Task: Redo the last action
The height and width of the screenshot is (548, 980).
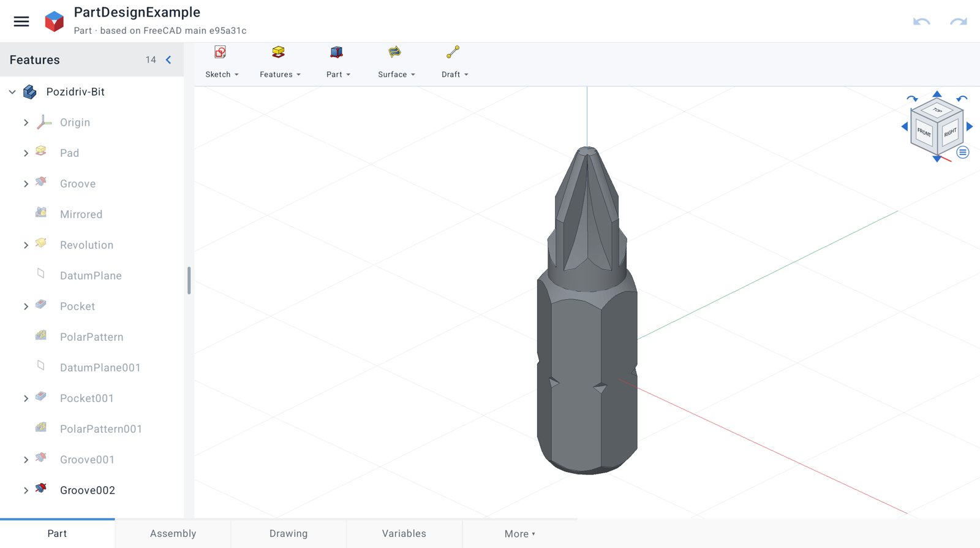Action: pos(959,21)
